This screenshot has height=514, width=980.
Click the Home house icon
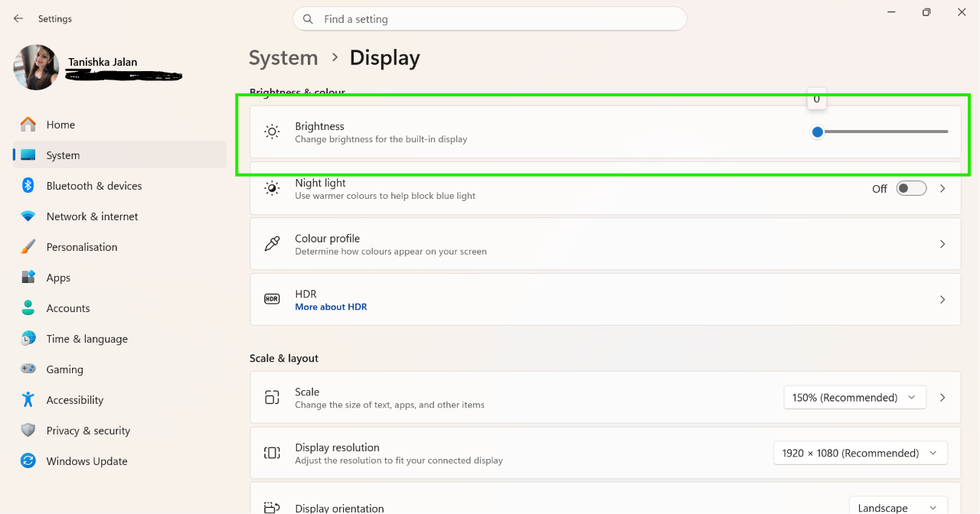(28, 124)
